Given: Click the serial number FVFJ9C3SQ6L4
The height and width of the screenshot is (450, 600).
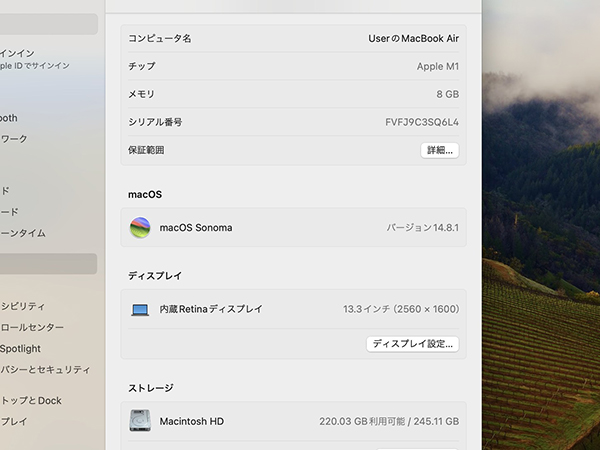Looking at the screenshot, I should click(421, 122).
